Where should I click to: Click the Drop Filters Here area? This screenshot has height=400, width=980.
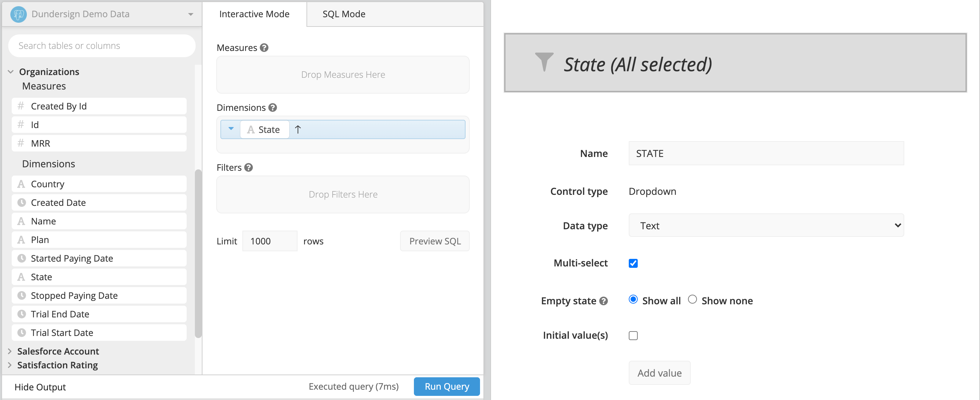(x=343, y=194)
